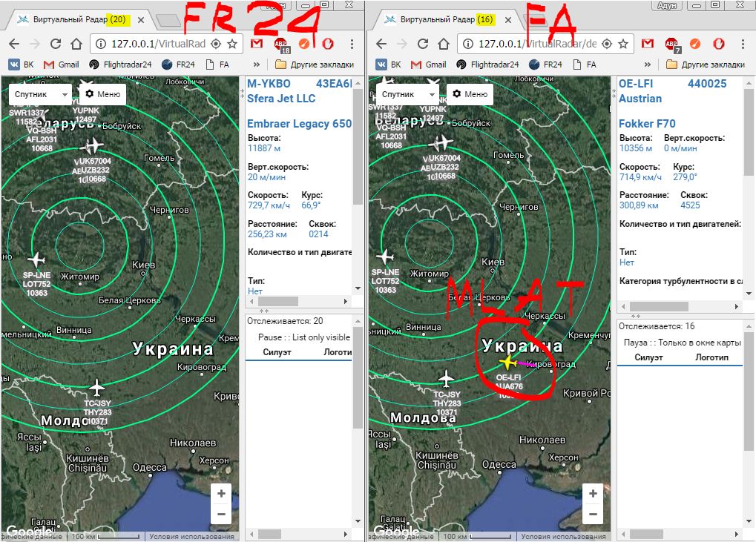Click the Pause link in left aircraft list
This screenshot has height=542, width=756.
coord(270,337)
